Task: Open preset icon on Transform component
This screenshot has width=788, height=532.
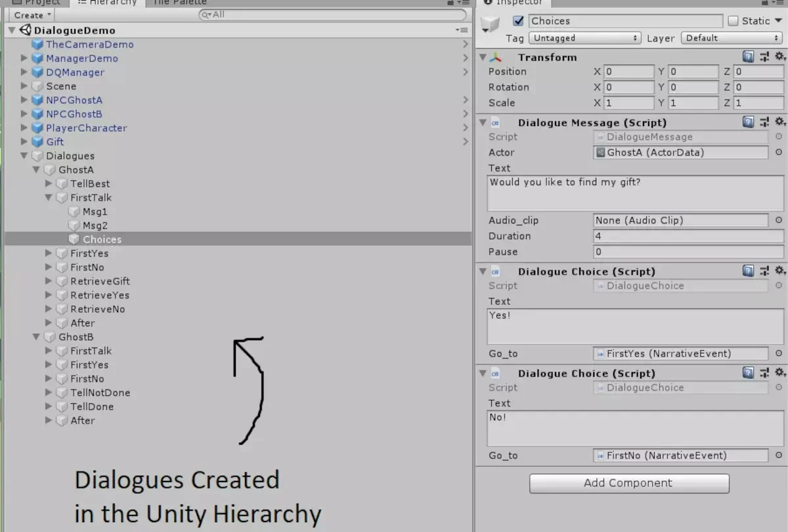Action: [764, 57]
